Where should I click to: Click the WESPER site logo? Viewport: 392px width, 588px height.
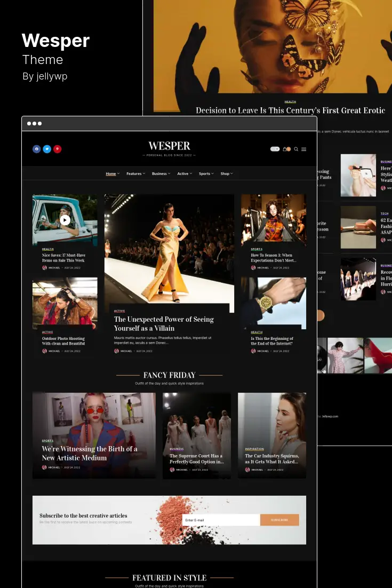click(x=169, y=146)
